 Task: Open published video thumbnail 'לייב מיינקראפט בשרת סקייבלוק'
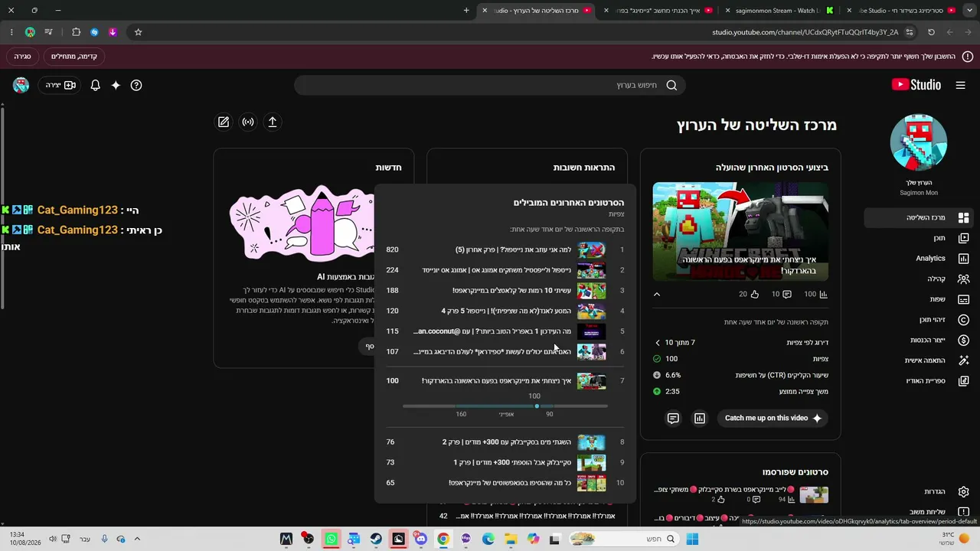click(x=814, y=494)
